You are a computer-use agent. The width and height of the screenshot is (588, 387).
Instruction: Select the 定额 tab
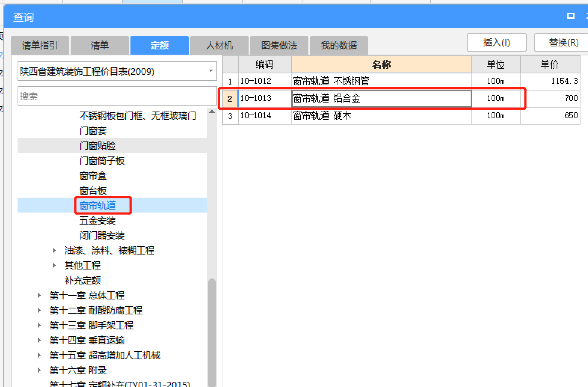click(160, 45)
